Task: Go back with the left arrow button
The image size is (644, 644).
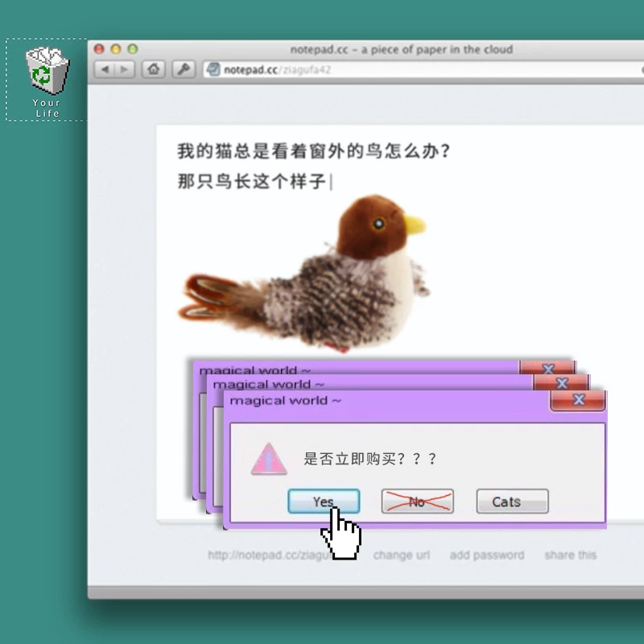Action: (105, 69)
